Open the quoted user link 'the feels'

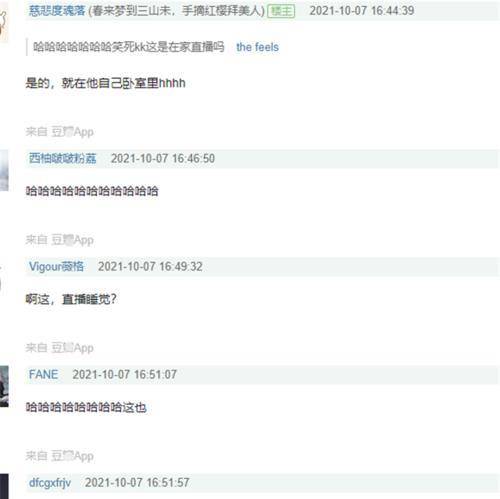click(257, 47)
